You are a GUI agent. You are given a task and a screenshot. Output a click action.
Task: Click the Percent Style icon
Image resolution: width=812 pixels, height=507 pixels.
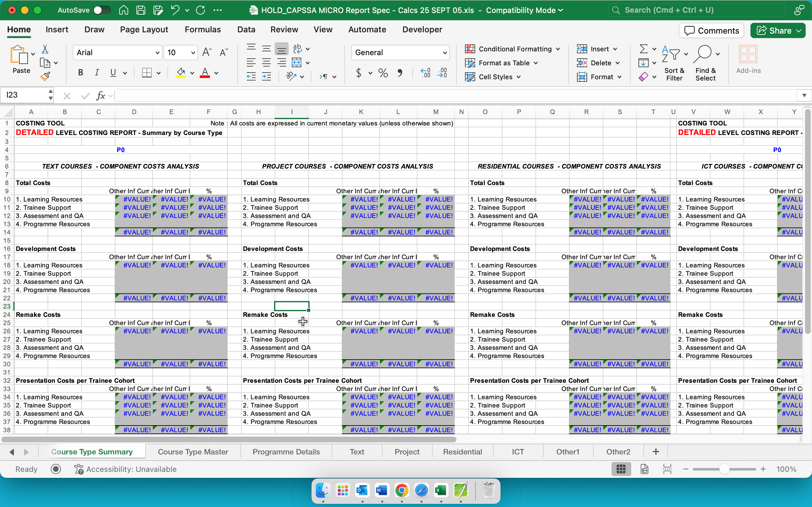pyautogui.click(x=383, y=73)
